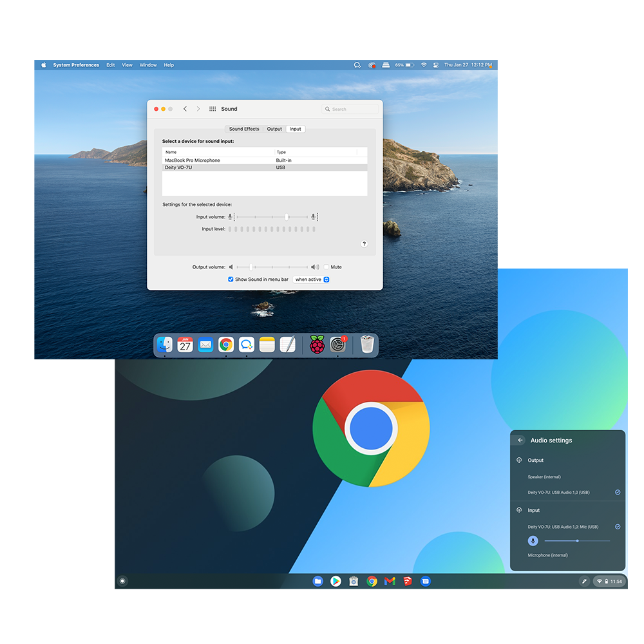Viewport: 644px width, 644px height.
Task: Switch to the Output tab
Action: pos(274,129)
